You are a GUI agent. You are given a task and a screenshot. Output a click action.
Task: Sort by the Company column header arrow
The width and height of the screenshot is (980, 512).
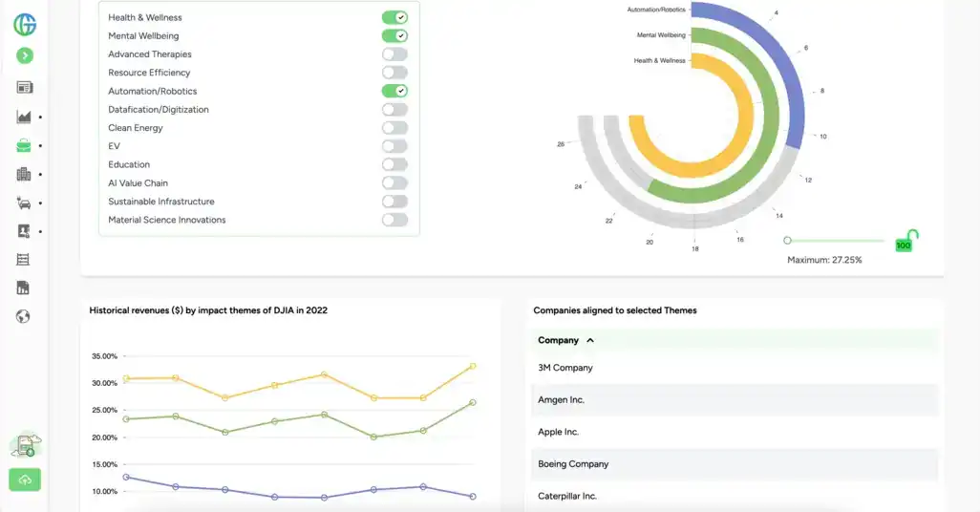coord(590,340)
